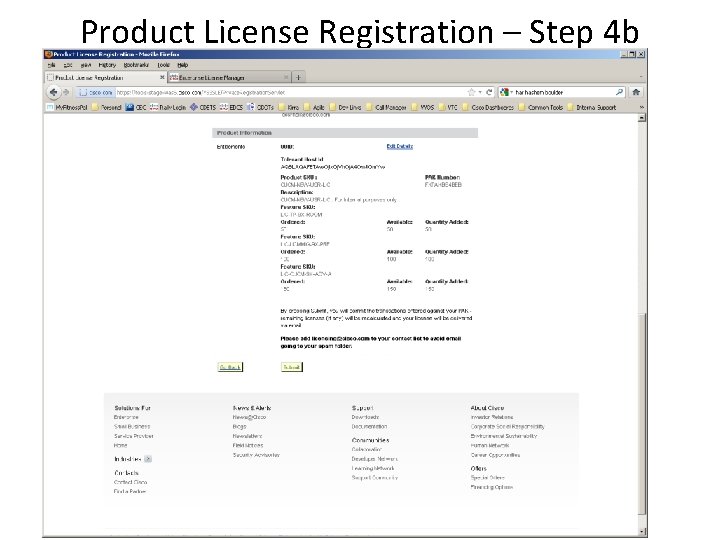Open the File menu
The height and width of the screenshot is (540, 720).
[x=51, y=65]
